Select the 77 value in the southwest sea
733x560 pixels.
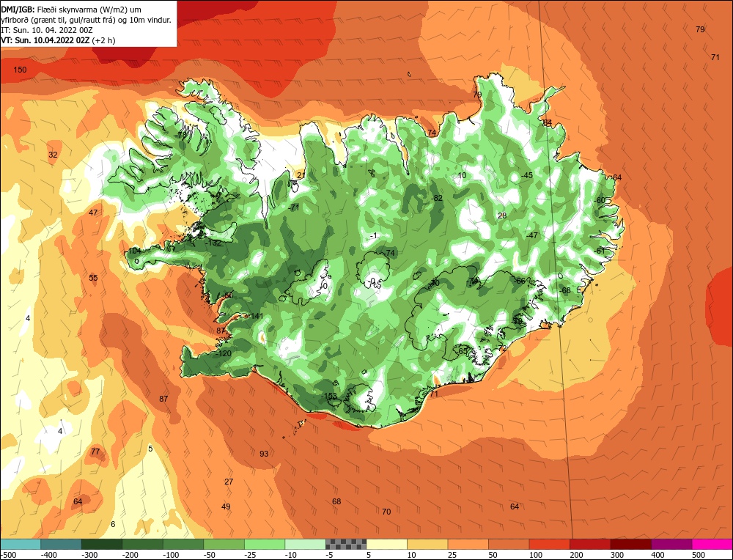point(95,452)
